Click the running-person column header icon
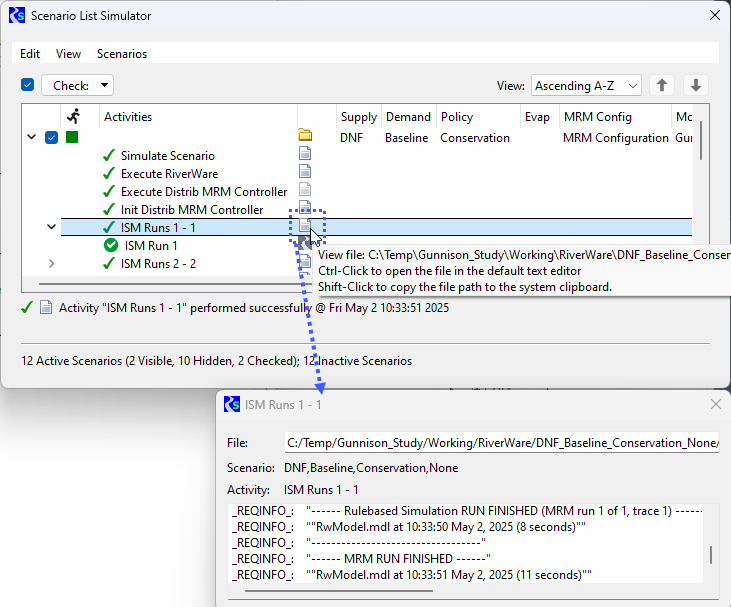 pos(72,116)
